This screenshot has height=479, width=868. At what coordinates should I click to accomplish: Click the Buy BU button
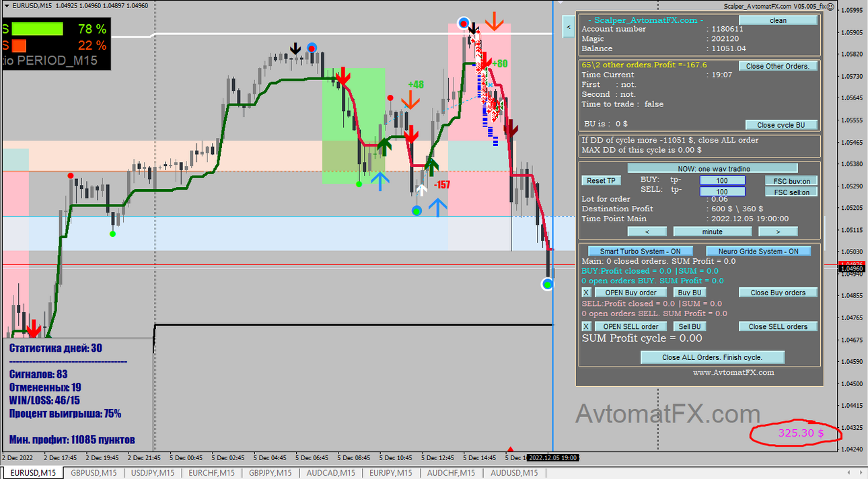(690, 293)
